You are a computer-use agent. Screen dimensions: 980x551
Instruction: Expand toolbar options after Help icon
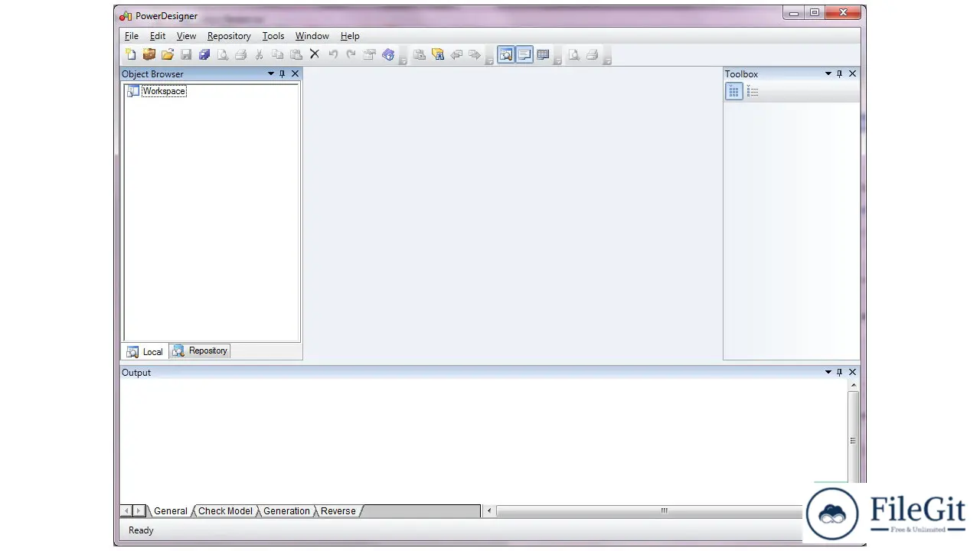403,60
